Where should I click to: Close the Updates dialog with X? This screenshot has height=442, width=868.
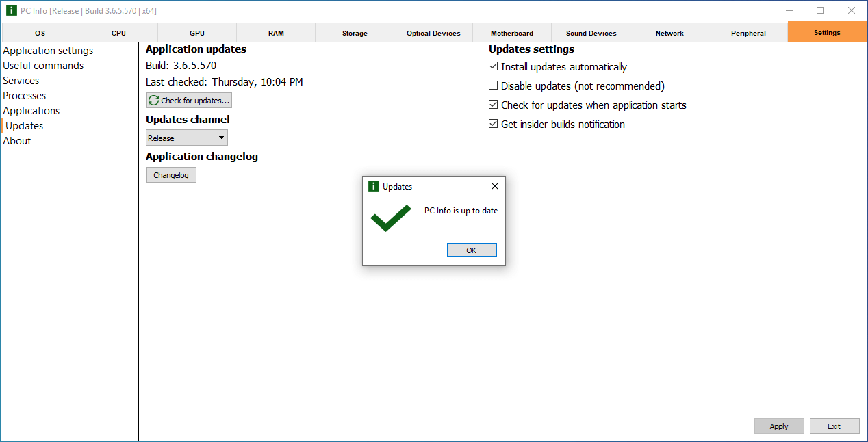coord(495,186)
